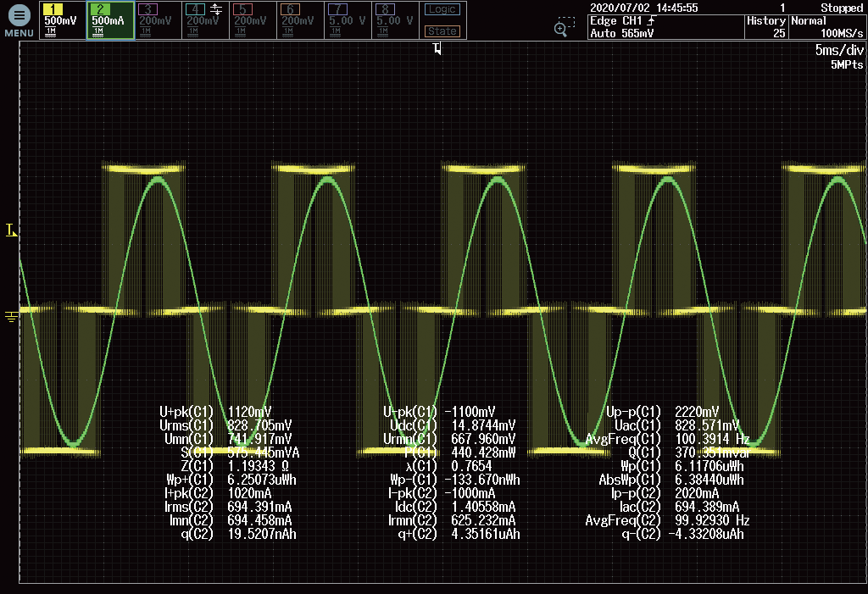Viewport: 868px width, 594px height.
Task: Enable channel 7 at 5.00 V
Action: pos(348,20)
